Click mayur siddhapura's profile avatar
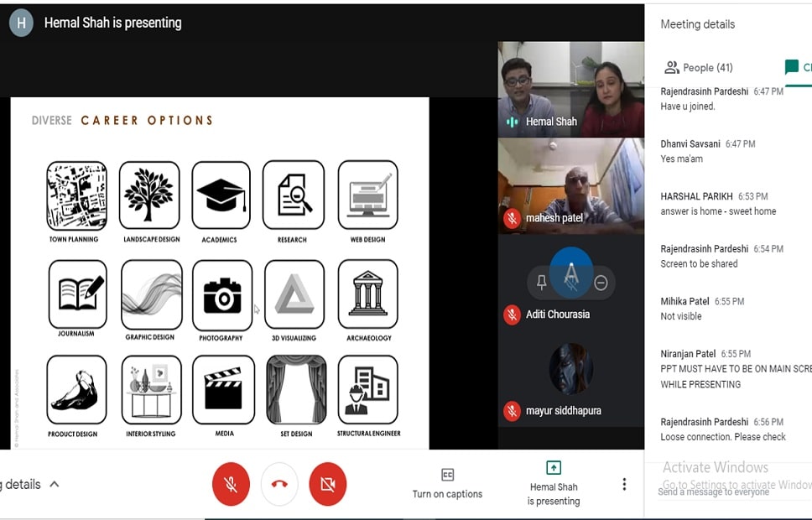This screenshot has height=520, width=812. (570, 369)
